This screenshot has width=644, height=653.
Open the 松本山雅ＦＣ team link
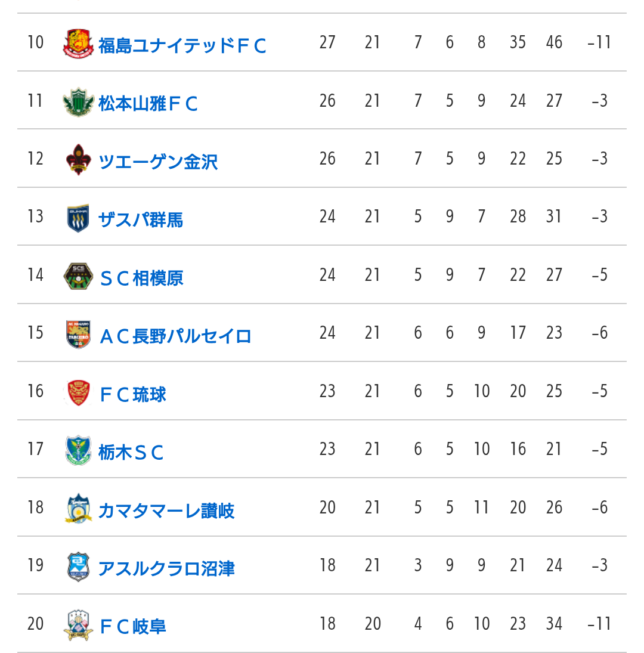point(148,104)
